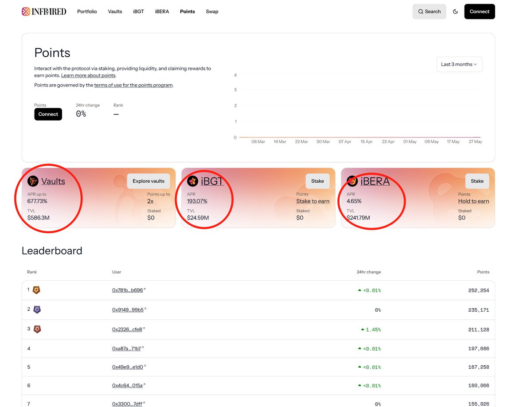This screenshot has height=407, width=532.
Task: Click the Infrared logo
Action: point(44,12)
